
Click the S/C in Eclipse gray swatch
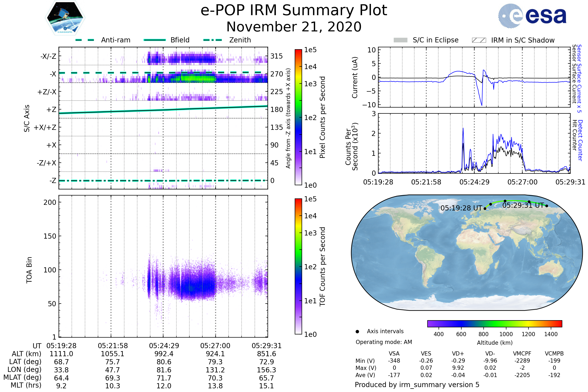[400, 40]
